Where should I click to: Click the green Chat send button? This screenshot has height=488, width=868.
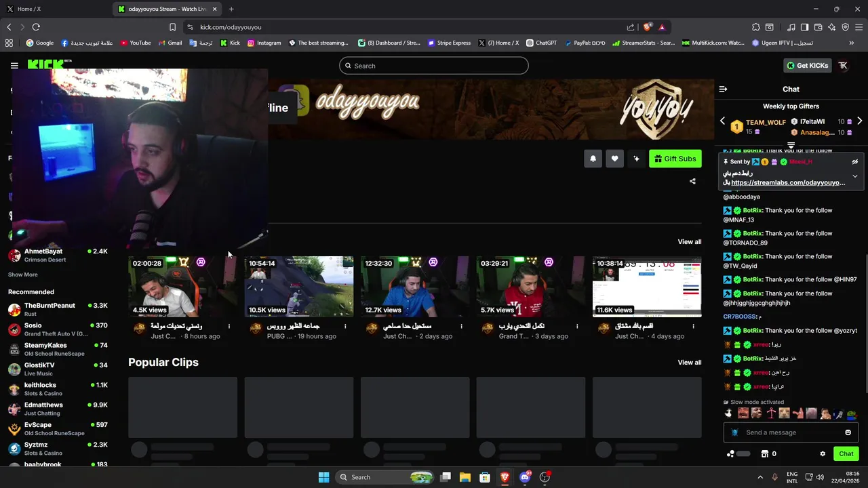coord(846,453)
